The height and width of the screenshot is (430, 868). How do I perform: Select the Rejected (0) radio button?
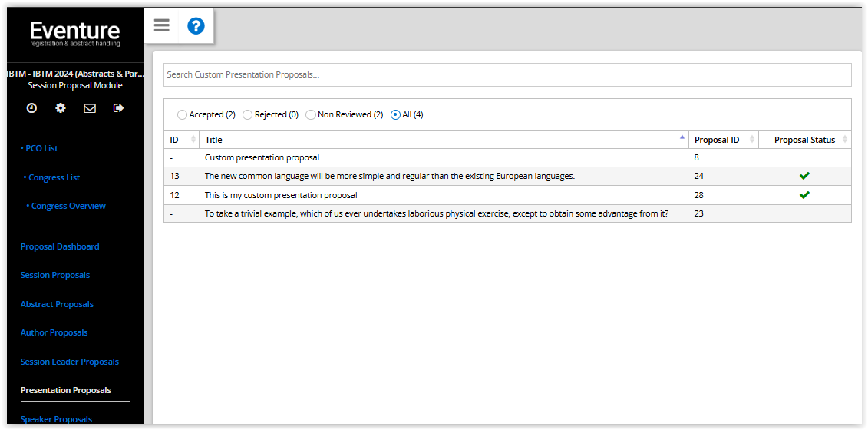[x=247, y=114]
